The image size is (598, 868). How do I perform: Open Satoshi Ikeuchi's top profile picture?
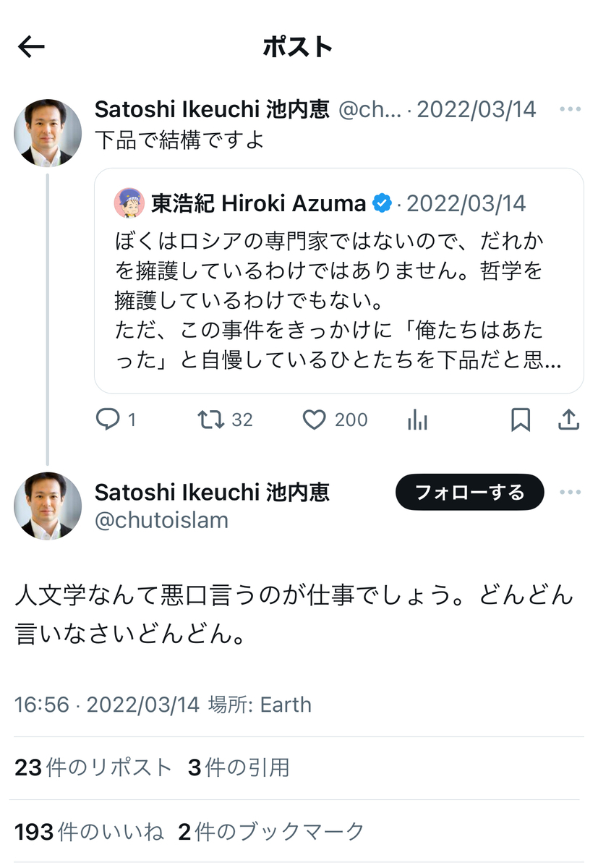tap(48, 133)
